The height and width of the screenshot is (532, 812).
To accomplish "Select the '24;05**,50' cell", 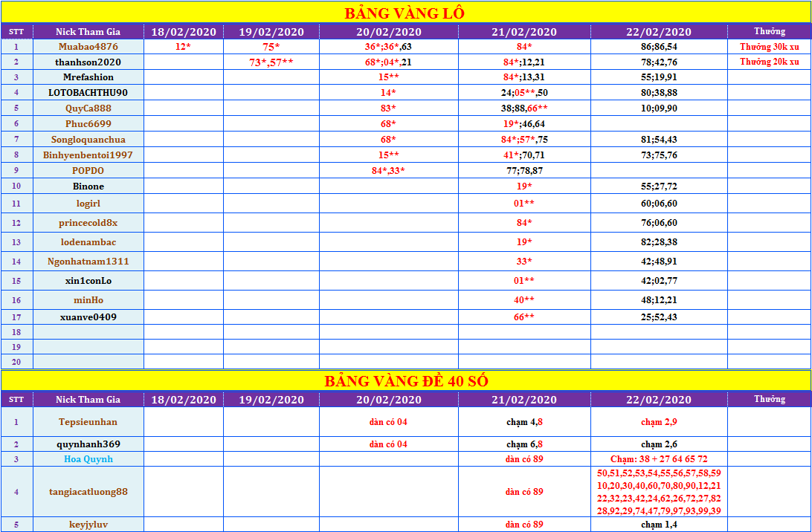I will pos(524,93).
